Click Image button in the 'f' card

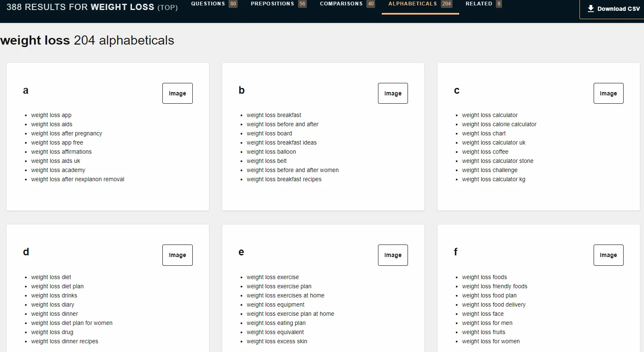pyautogui.click(x=608, y=255)
